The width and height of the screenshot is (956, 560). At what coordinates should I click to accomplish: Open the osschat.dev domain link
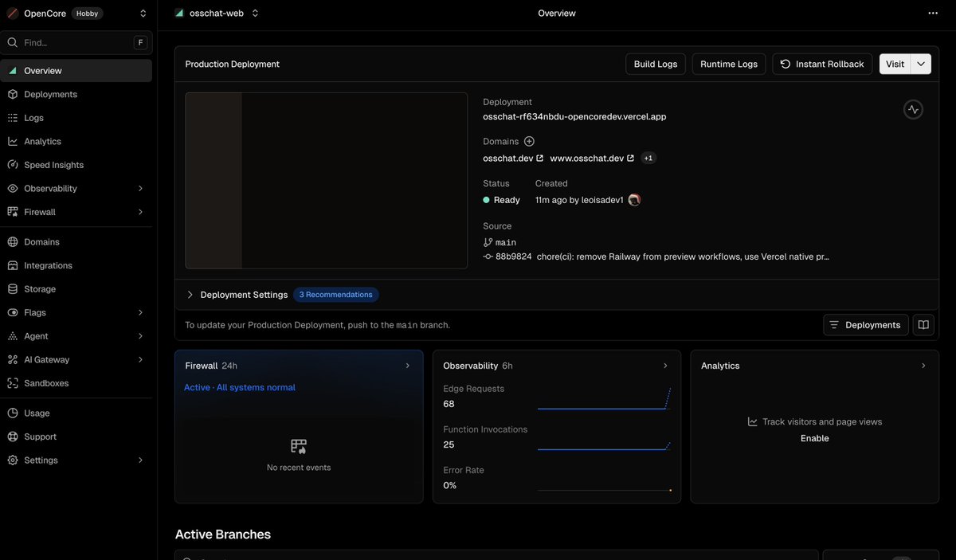(513, 159)
